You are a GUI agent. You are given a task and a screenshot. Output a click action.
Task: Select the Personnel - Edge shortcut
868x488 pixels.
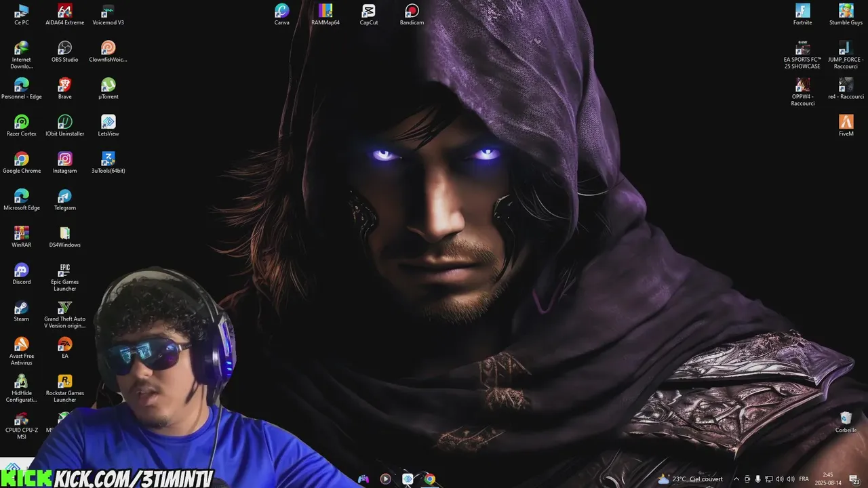coord(22,89)
